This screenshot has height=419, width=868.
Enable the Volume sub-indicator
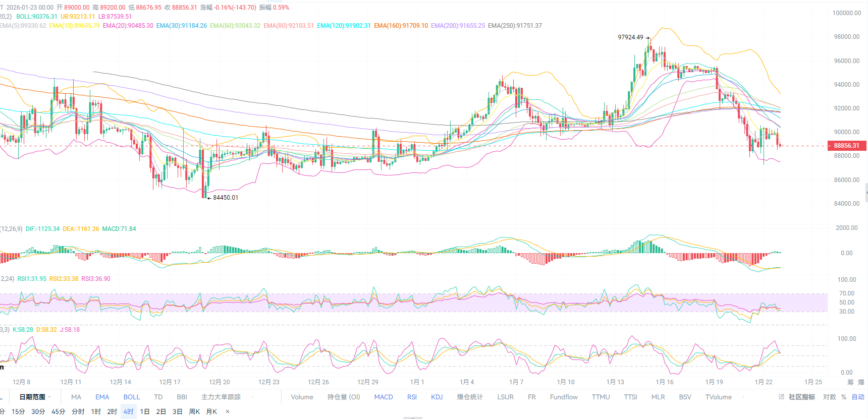point(302,397)
